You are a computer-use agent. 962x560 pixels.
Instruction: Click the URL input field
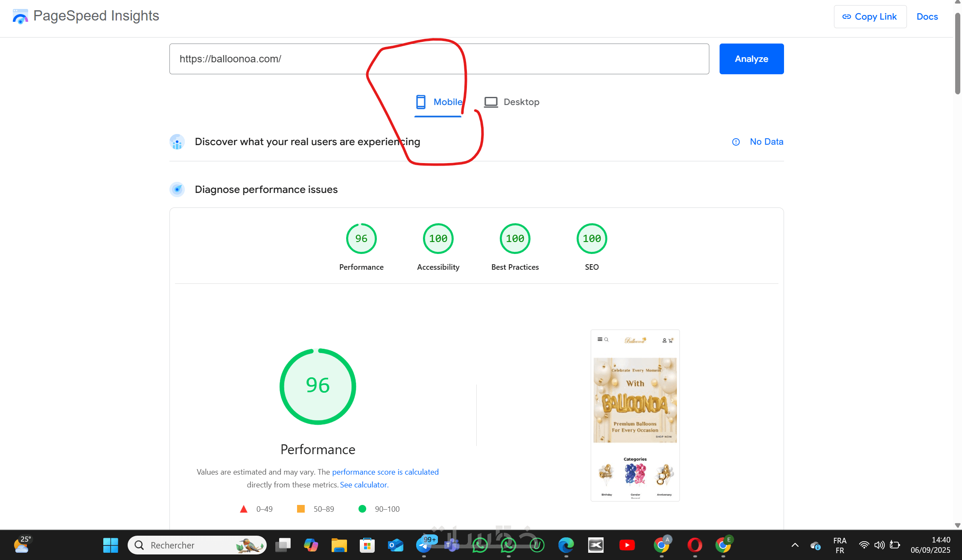pos(439,59)
